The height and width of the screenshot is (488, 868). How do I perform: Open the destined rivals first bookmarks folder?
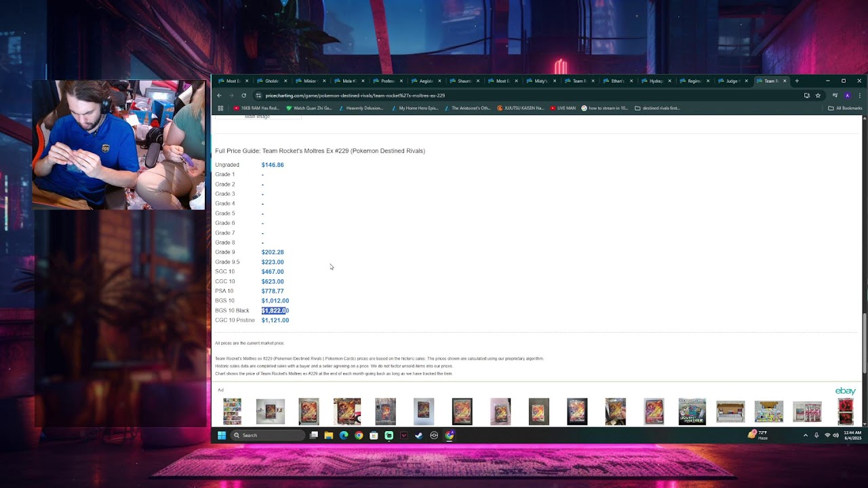[658, 108]
